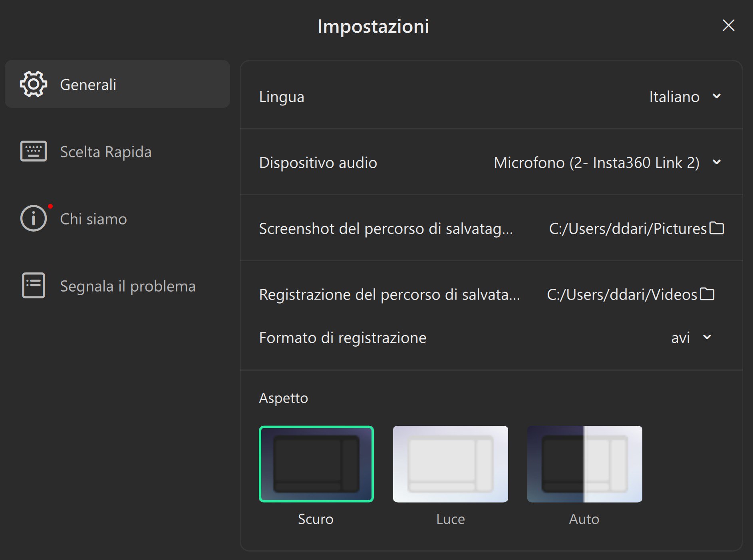Click the Scelta Rapida keyboard icon

(34, 151)
